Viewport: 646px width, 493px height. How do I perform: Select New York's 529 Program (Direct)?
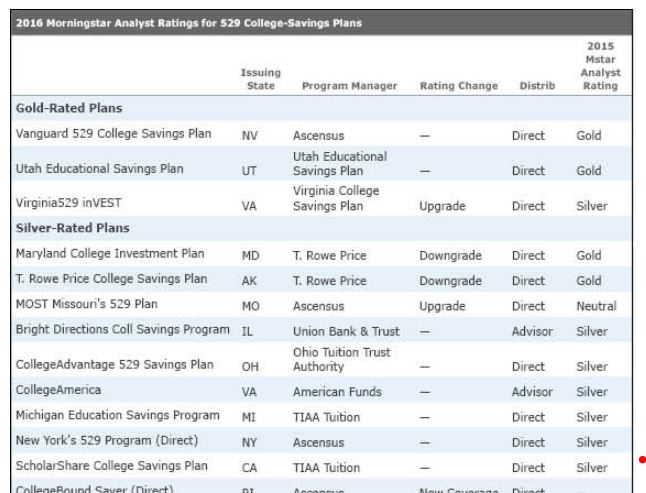click(x=107, y=441)
